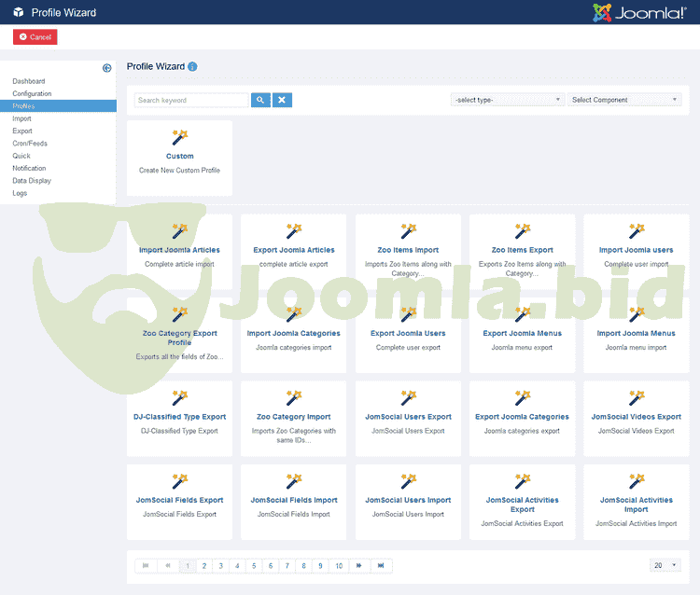Image resolution: width=700 pixels, height=595 pixels.
Task: Open the select type dropdown
Action: (507, 100)
